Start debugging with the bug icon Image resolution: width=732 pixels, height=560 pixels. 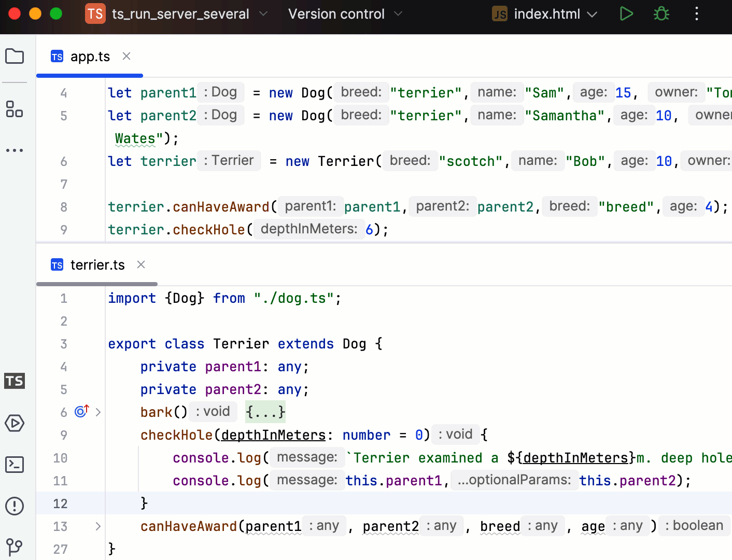pos(661,14)
